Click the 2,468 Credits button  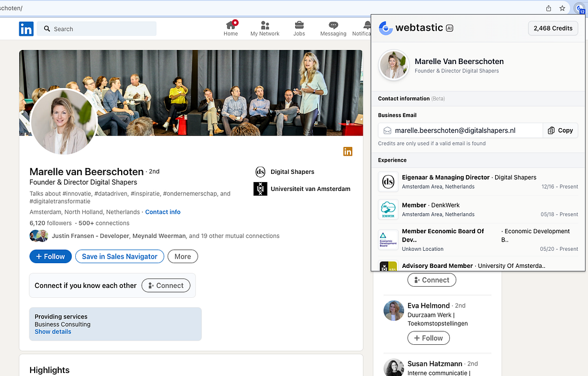tap(553, 28)
